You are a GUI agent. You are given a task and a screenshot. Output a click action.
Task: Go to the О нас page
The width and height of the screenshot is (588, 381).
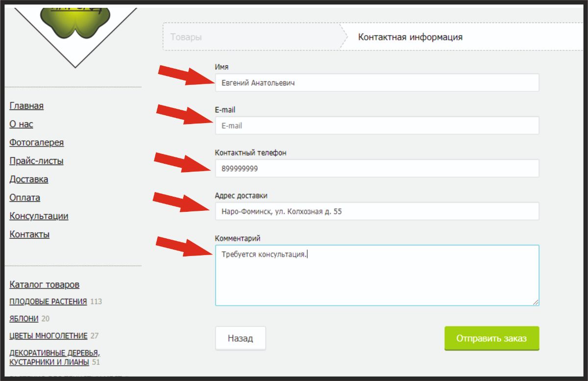pyautogui.click(x=21, y=124)
